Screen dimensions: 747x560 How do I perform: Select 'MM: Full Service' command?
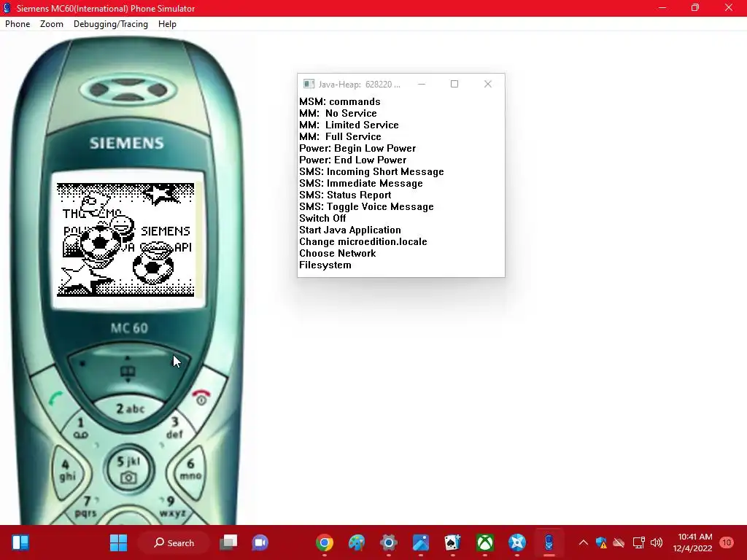pos(340,136)
